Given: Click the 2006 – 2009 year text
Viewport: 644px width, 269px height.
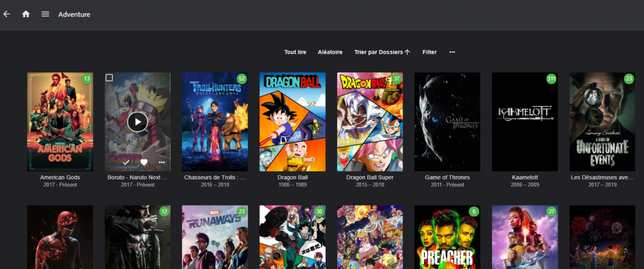Looking at the screenshot, I should point(525,185).
